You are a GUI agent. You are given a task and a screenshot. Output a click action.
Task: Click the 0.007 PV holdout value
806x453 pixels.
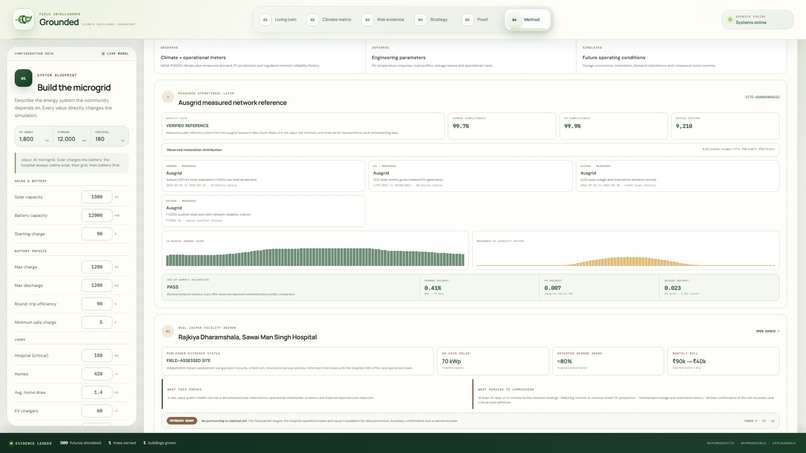(x=553, y=288)
